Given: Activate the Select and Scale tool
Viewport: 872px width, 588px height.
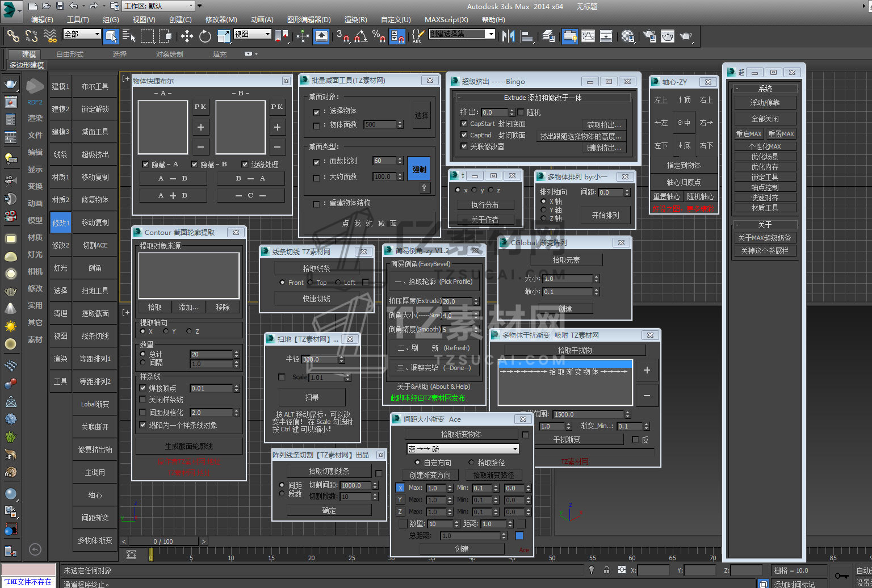Looking at the screenshot, I should click(224, 36).
